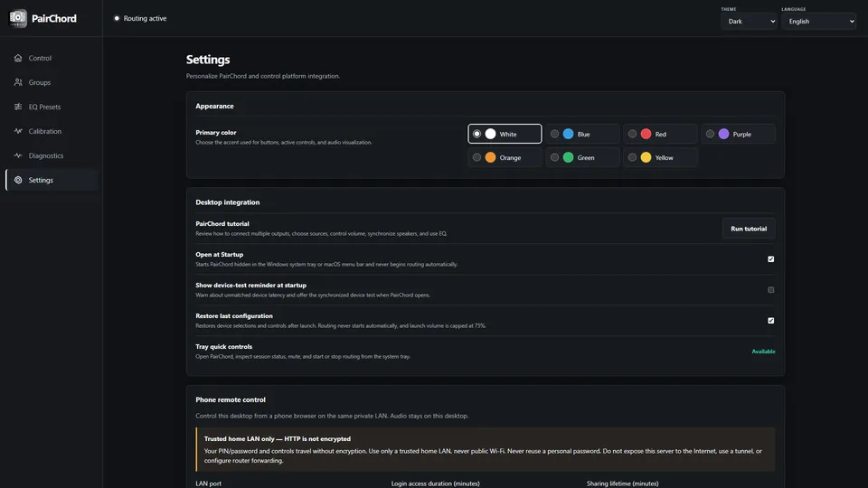Click the Routing active status dot
Image resolution: width=868 pixels, height=488 pixels.
pos(117,18)
